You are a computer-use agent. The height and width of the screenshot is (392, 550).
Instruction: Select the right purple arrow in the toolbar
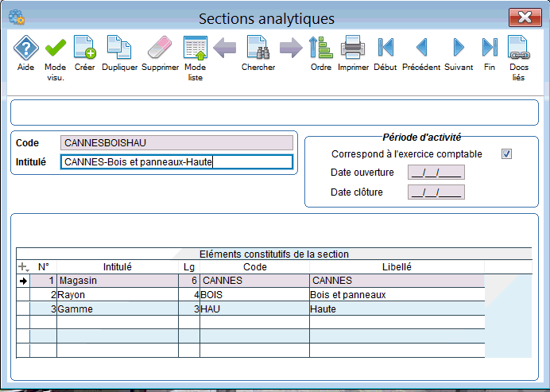click(x=291, y=48)
